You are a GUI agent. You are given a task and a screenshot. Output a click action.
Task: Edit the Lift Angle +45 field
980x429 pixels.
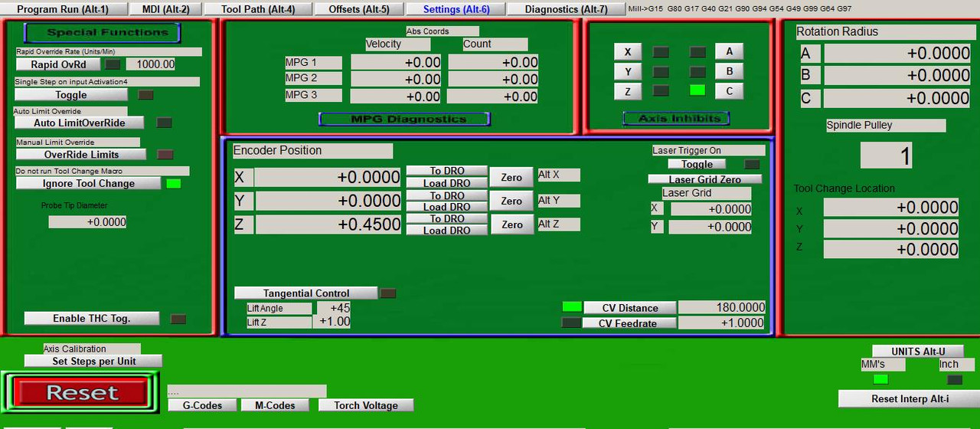334,308
